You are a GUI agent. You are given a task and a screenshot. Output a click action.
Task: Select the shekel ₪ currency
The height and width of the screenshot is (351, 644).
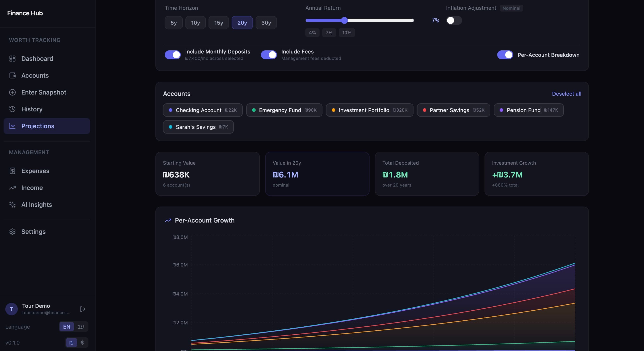pyautogui.click(x=71, y=343)
